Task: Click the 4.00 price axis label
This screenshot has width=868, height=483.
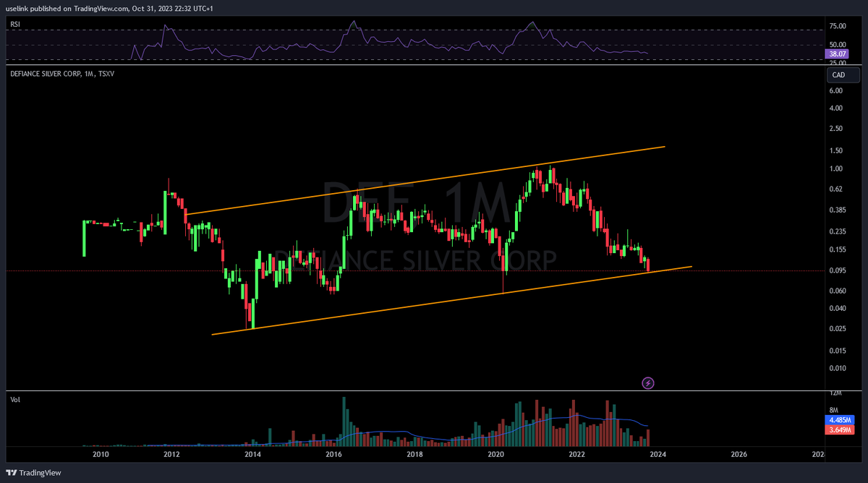Action: pyautogui.click(x=836, y=108)
